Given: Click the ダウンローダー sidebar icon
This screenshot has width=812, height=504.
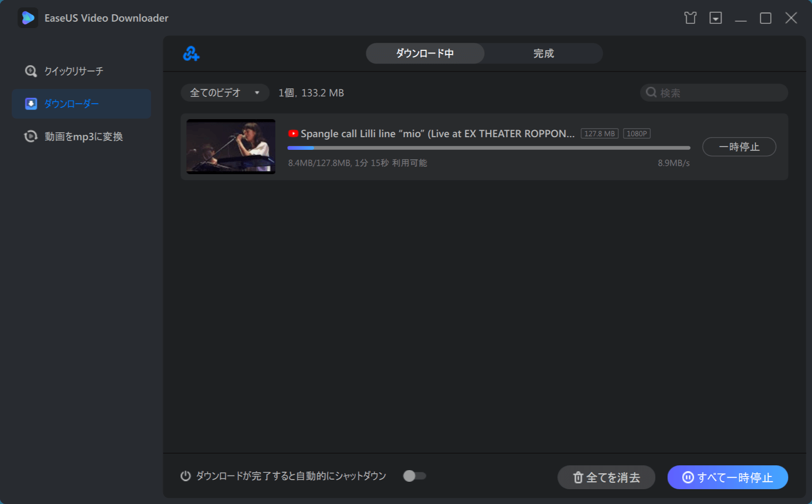Looking at the screenshot, I should point(31,104).
